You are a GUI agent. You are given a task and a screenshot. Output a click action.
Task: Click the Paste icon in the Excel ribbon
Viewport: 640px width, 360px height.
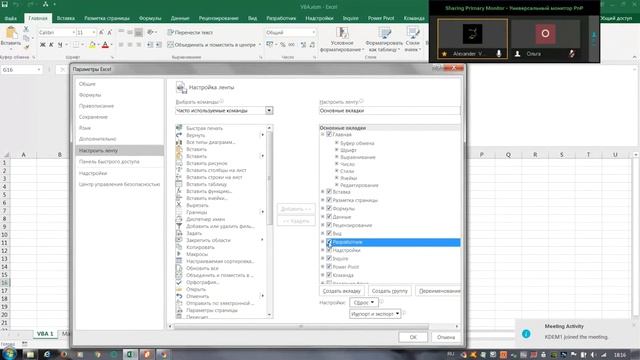pyautogui.click(x=11, y=33)
